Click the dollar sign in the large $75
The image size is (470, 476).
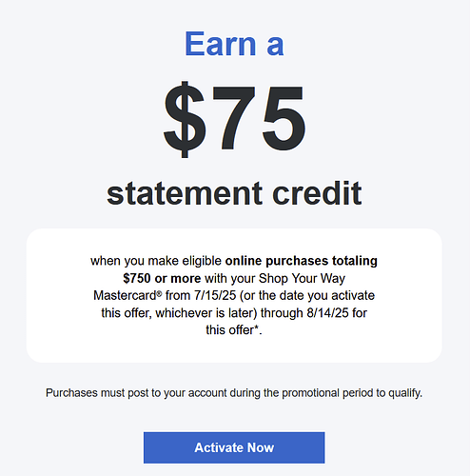coord(185,119)
